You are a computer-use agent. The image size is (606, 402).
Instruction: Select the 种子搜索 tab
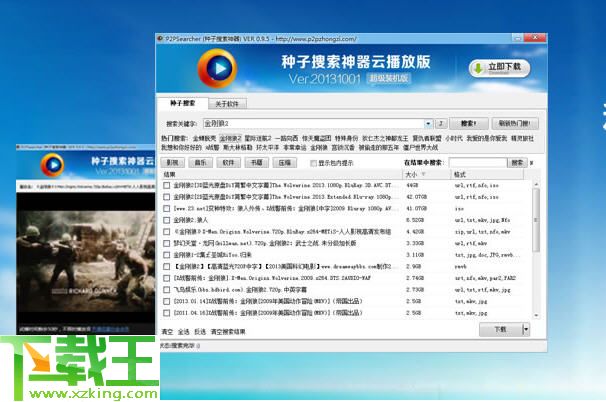tap(182, 103)
